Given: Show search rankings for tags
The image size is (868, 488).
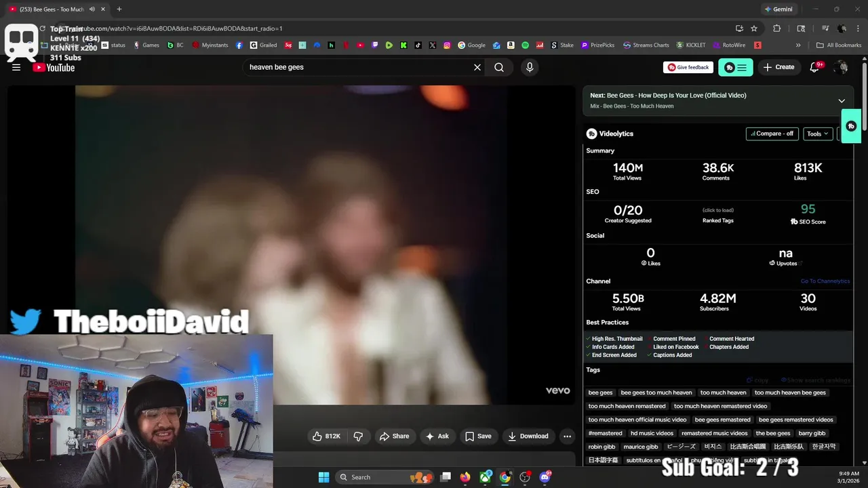Looking at the screenshot, I should [816, 380].
